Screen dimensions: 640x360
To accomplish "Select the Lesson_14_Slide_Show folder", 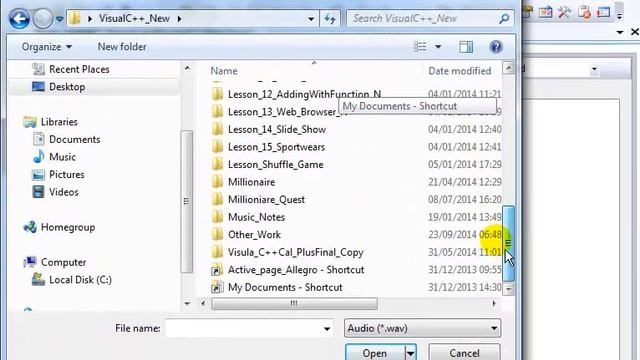I will click(277, 129).
